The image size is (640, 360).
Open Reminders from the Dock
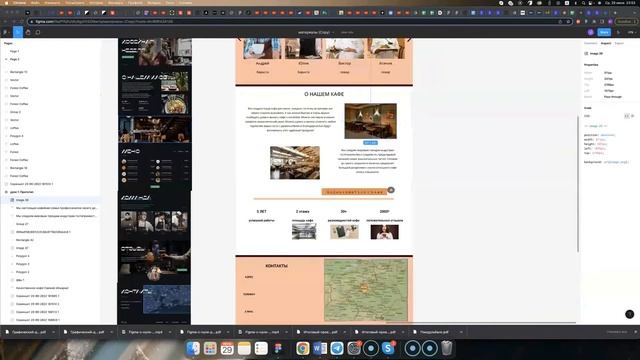tap(261, 348)
